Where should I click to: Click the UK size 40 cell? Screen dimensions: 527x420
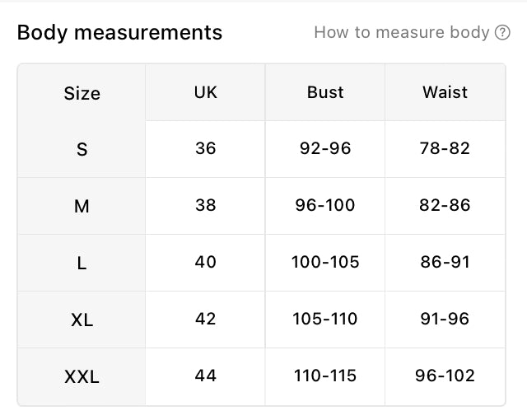click(x=205, y=262)
